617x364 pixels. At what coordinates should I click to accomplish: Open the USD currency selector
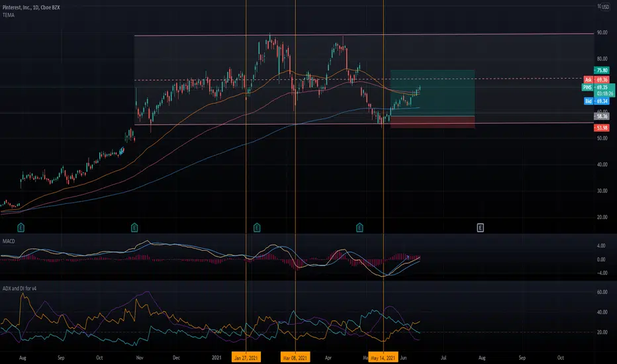coord(605,7)
